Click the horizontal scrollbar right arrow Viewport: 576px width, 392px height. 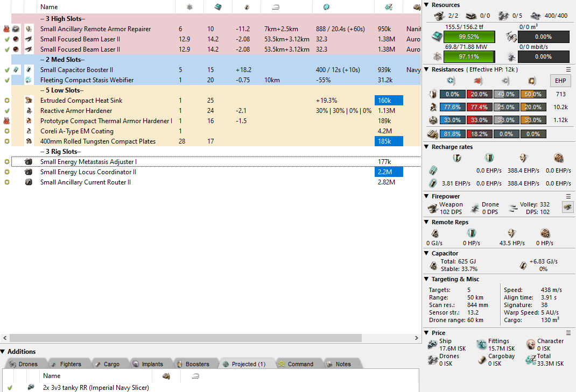click(x=417, y=338)
